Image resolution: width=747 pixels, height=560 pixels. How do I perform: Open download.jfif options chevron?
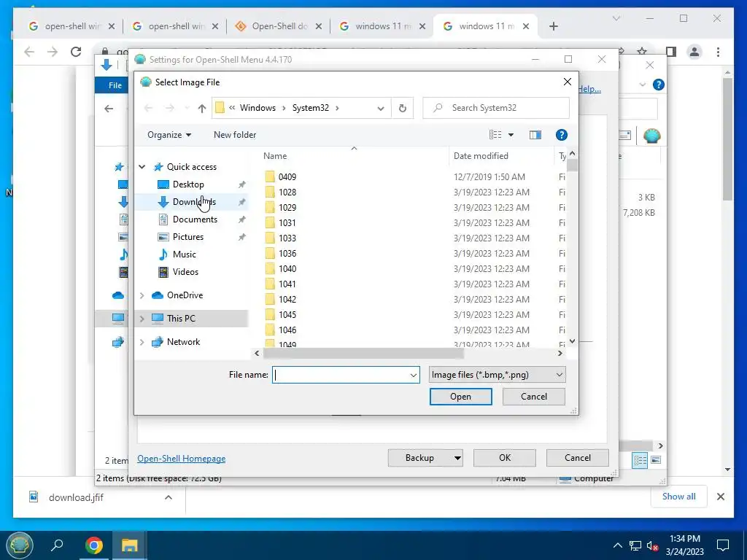tap(169, 497)
